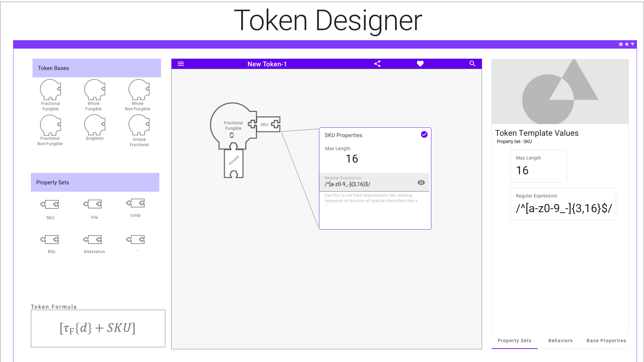Select the Unique Fractional token base
This screenshot has width=644, height=362.
tap(139, 125)
